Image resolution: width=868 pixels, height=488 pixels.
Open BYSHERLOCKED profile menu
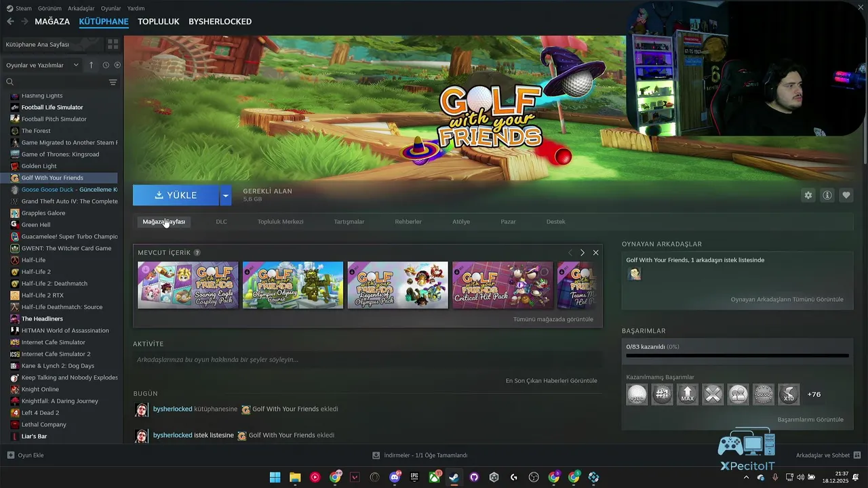tap(220, 22)
